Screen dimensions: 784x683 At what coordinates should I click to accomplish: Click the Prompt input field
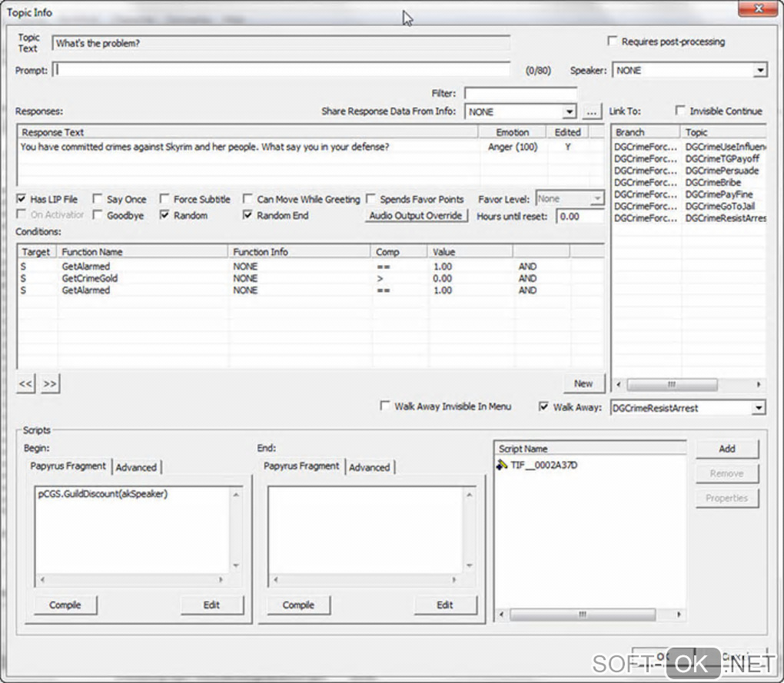coord(281,70)
